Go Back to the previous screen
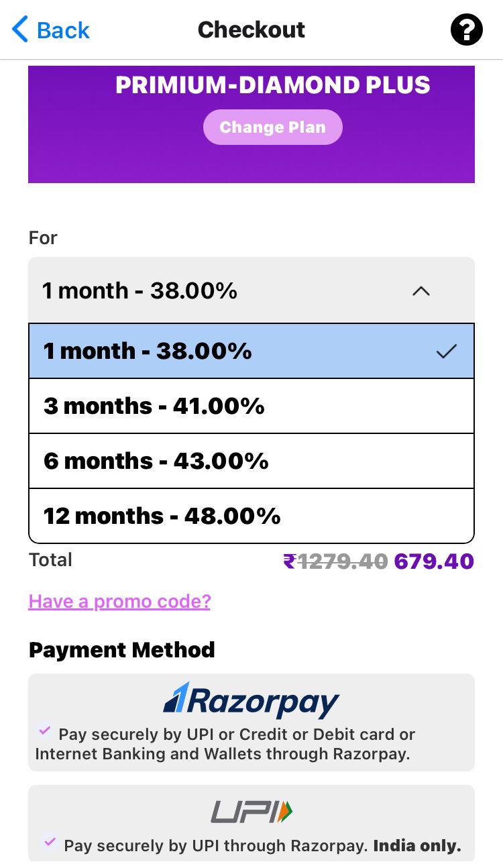The width and height of the screenshot is (503, 868). click(62, 30)
